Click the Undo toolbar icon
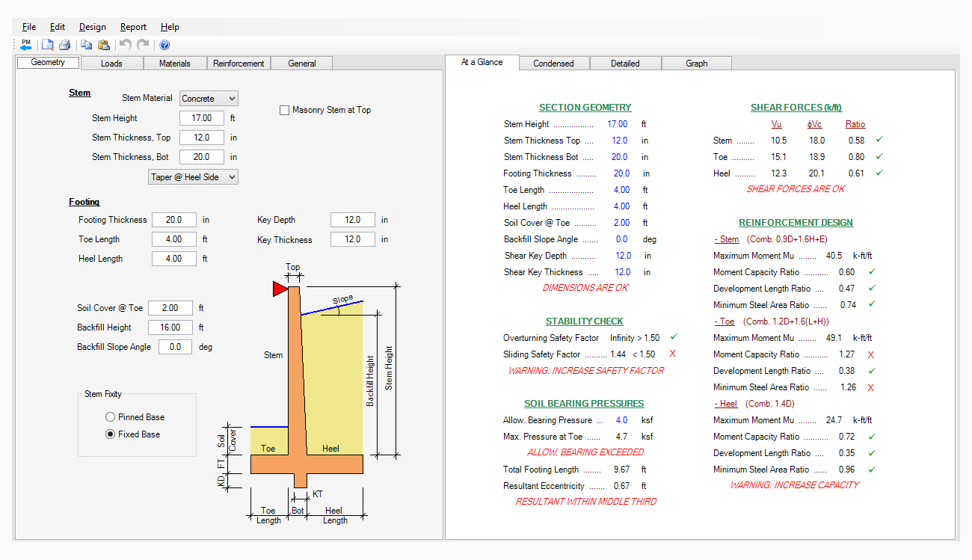The height and width of the screenshot is (560, 972). 125,44
